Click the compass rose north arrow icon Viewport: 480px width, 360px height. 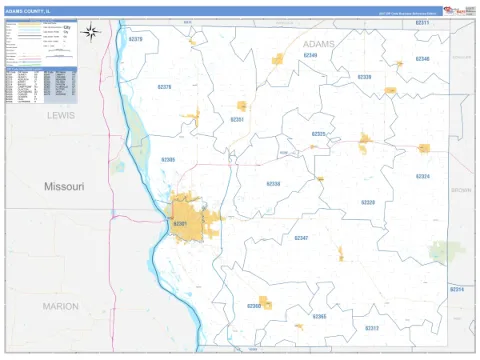[x=91, y=32]
